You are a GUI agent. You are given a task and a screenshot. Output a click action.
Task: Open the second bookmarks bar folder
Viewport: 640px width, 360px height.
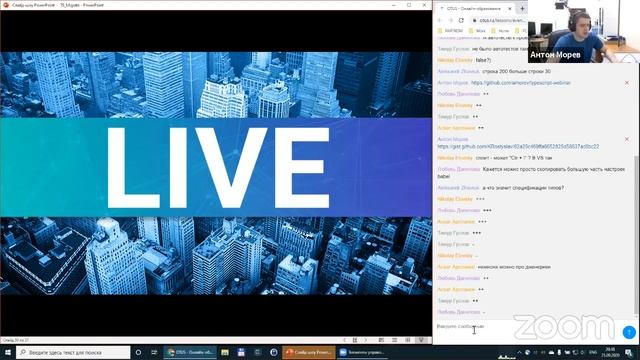tap(477, 31)
